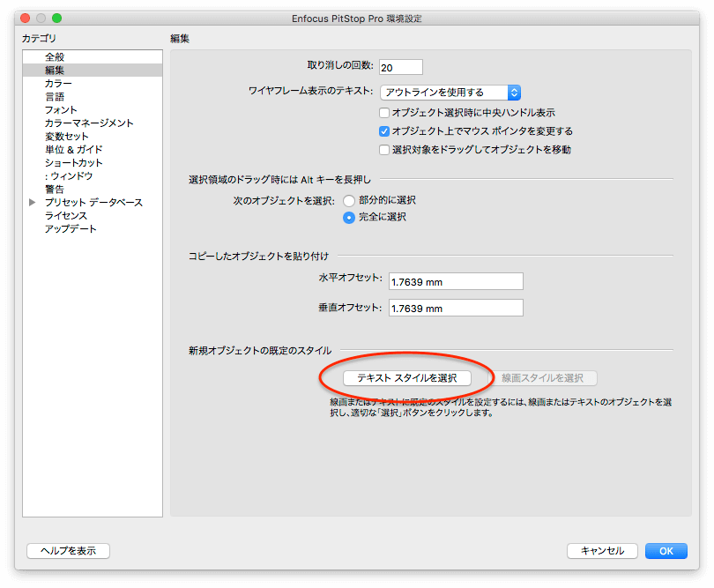This screenshot has width=714, height=588.
Task: Click the 垂直オフセット input field
Action: (456, 308)
